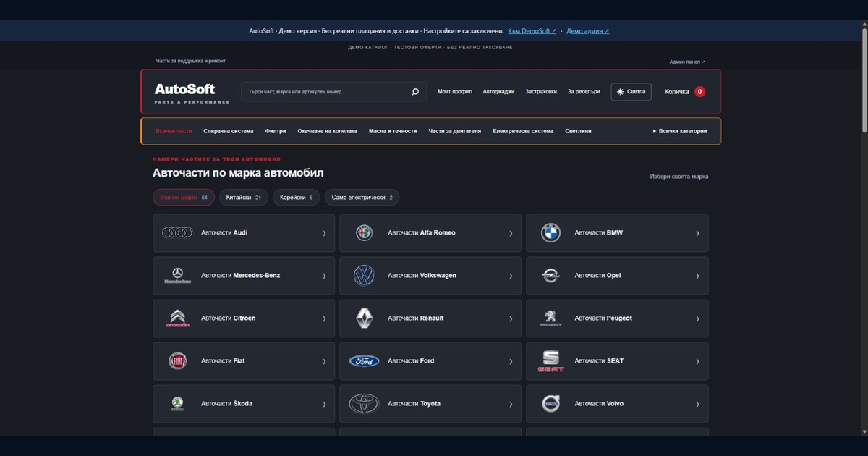Click the Citroën logo icon
This screenshot has width=868, height=456.
tap(177, 318)
